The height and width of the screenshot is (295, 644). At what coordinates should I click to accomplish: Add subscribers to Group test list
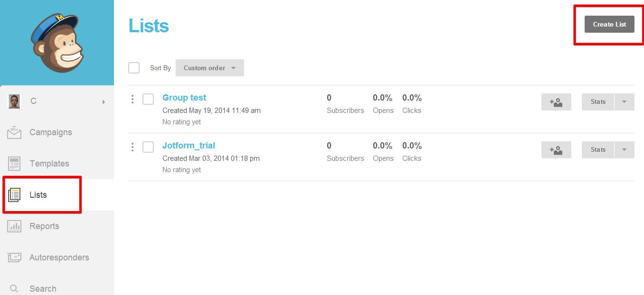(556, 102)
